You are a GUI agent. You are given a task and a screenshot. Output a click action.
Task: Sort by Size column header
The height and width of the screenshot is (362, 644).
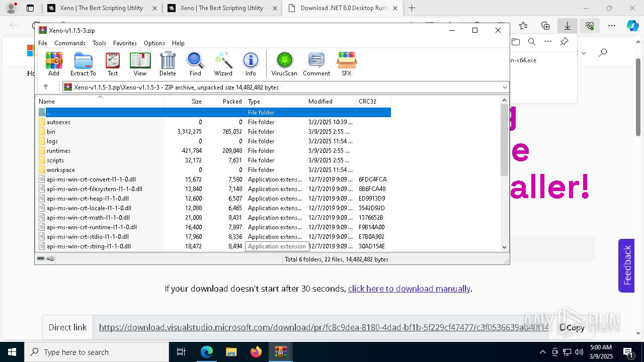click(185, 102)
